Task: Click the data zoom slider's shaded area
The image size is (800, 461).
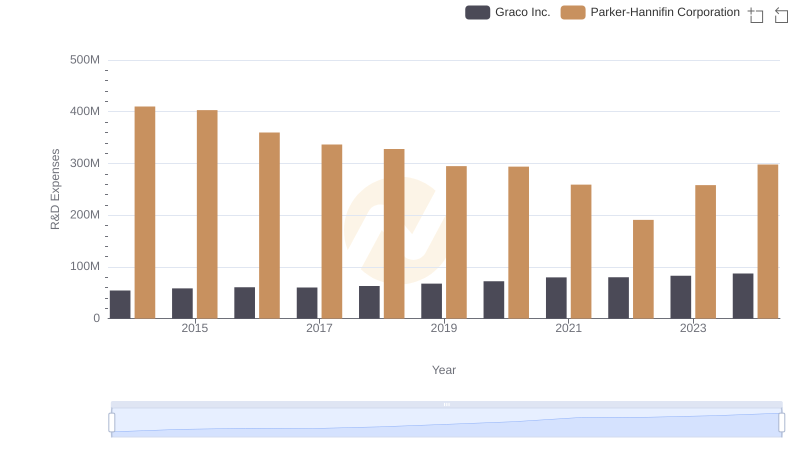Action: pyautogui.click(x=446, y=422)
